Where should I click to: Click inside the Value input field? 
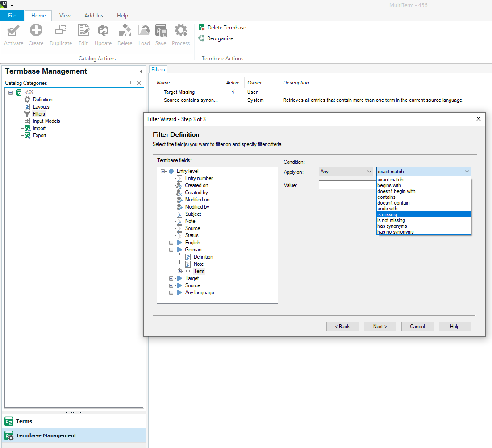[x=346, y=184]
